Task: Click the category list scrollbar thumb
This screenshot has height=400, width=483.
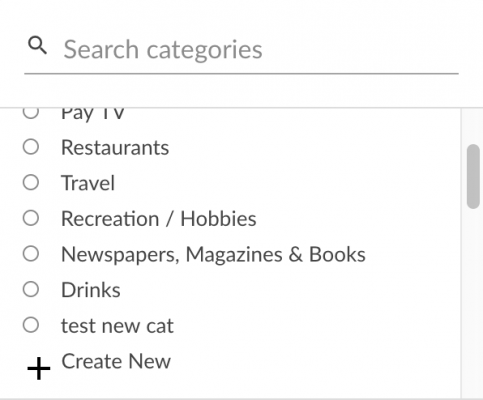Action: point(473,176)
